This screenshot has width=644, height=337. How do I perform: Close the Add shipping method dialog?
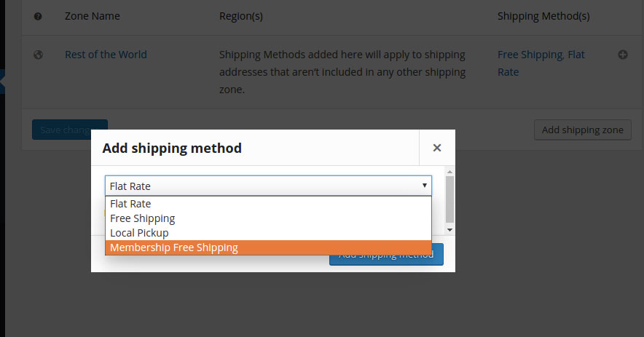pos(437,148)
